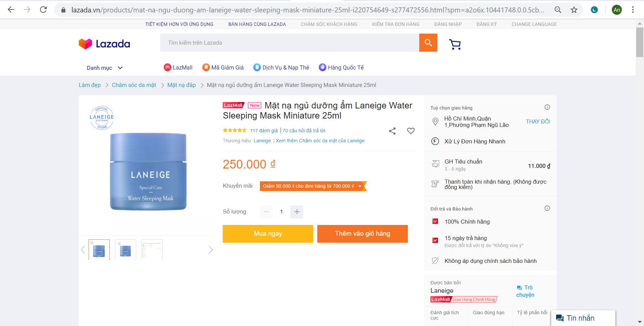Click the browser address bar URL
The height and width of the screenshot is (326, 644).
click(x=308, y=10)
